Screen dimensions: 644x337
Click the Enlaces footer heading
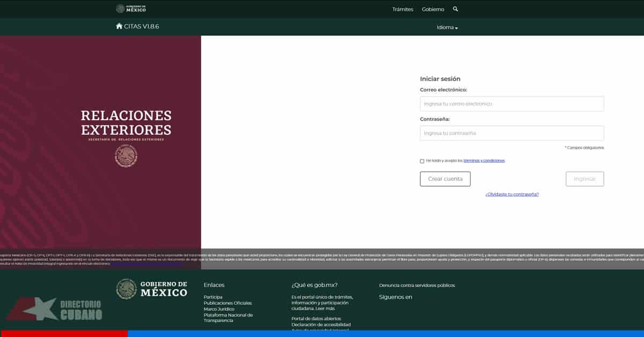pos(214,285)
